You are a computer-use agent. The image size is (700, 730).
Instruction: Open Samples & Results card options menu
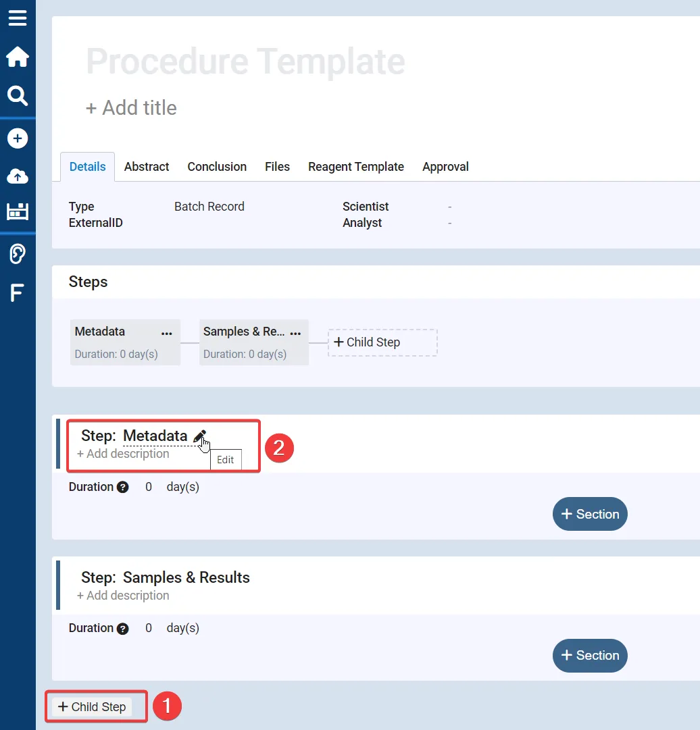(x=295, y=333)
